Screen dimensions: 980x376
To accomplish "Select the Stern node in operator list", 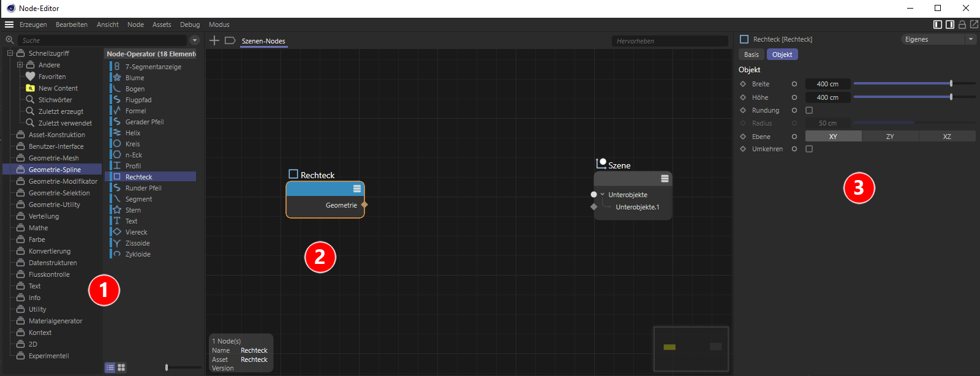I will point(133,210).
